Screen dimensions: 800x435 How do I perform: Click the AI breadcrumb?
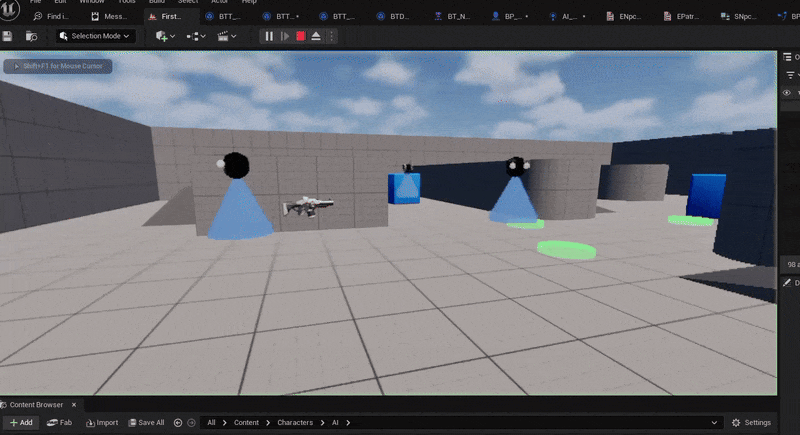point(335,422)
